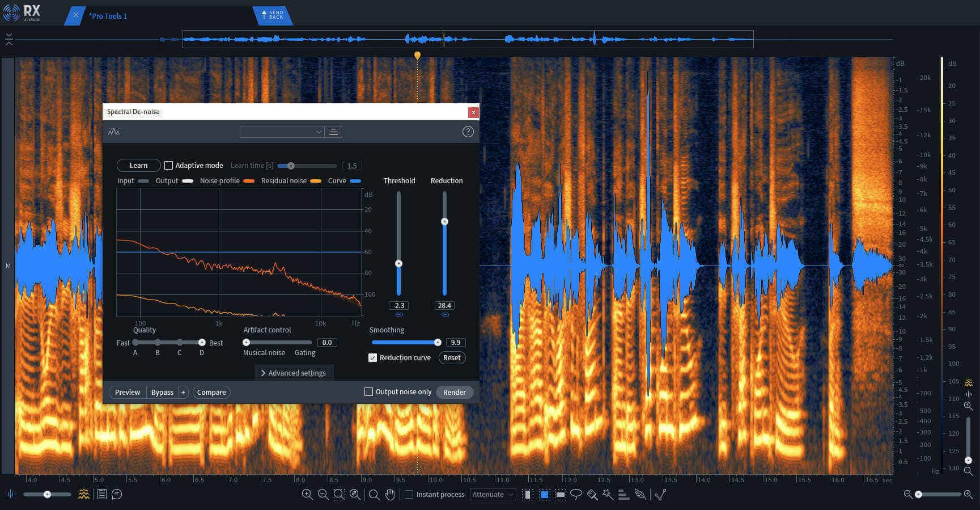Open Spectral De-noise help question mark

point(468,132)
